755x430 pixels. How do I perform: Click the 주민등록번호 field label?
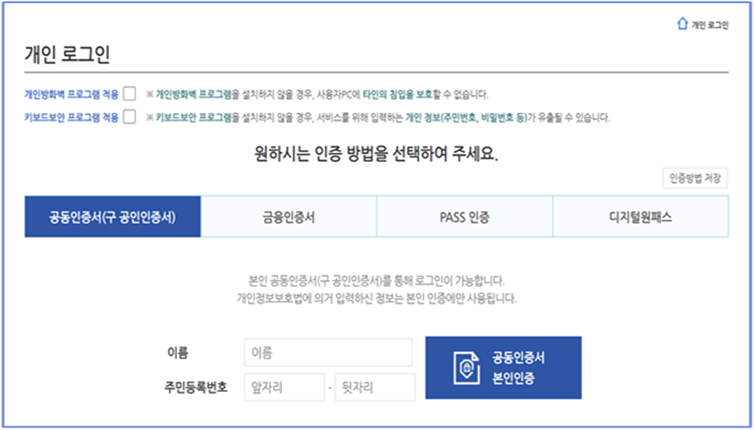click(x=196, y=387)
